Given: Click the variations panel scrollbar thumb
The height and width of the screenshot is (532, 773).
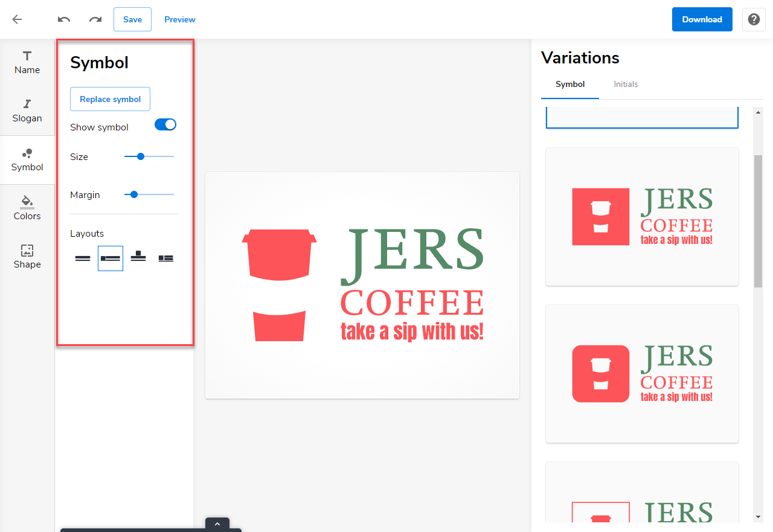Looking at the screenshot, I should point(759,221).
